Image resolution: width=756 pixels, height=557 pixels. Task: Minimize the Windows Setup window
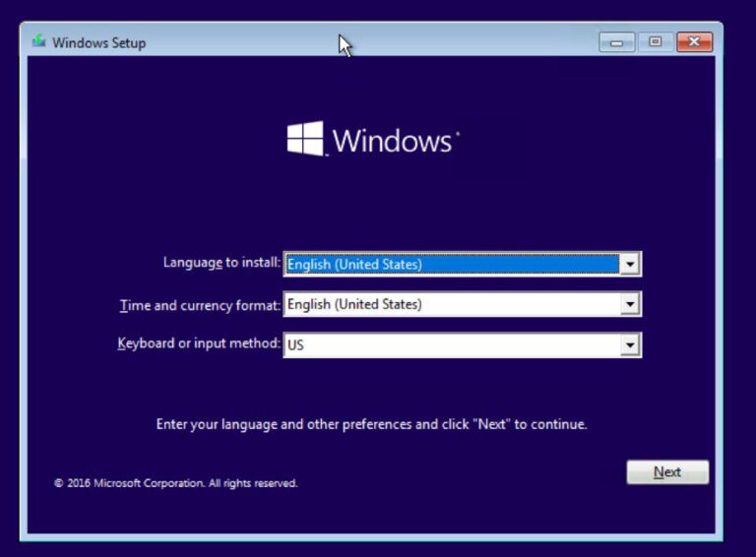616,42
